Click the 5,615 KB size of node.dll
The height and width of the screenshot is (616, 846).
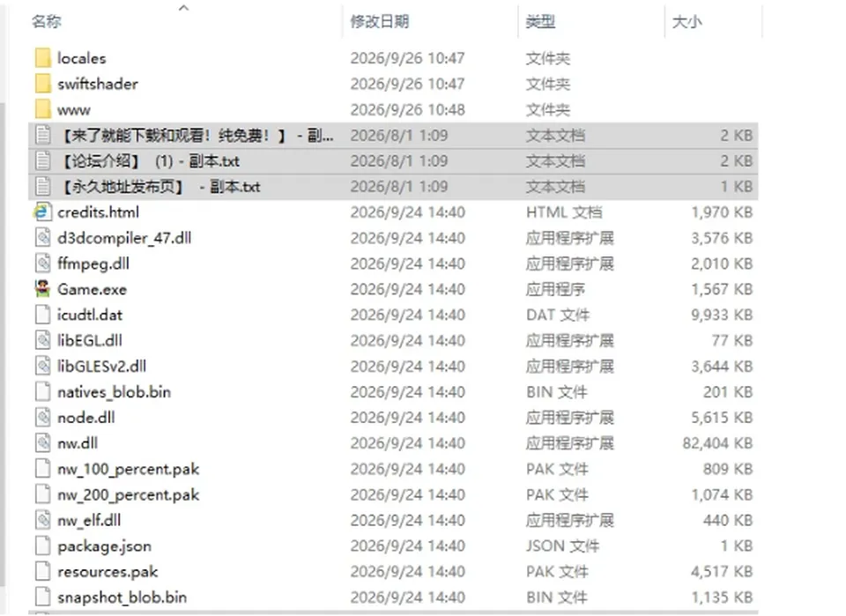click(x=722, y=418)
